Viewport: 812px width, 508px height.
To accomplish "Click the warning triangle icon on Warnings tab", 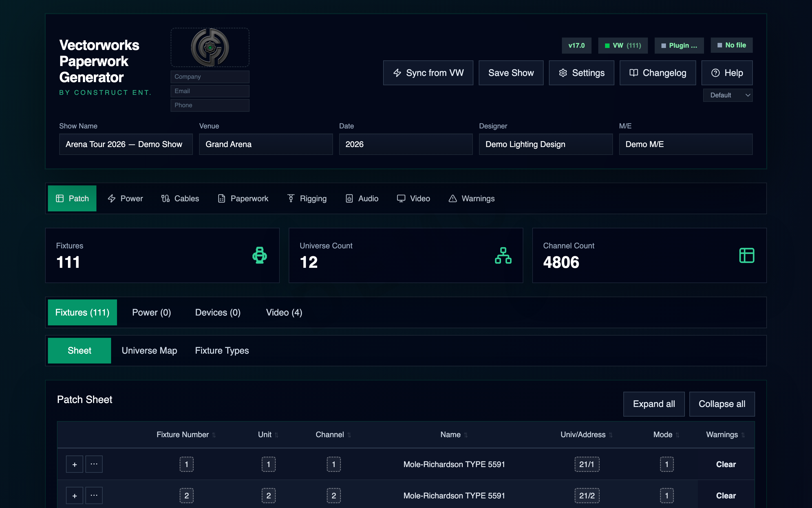I will 453,199.
